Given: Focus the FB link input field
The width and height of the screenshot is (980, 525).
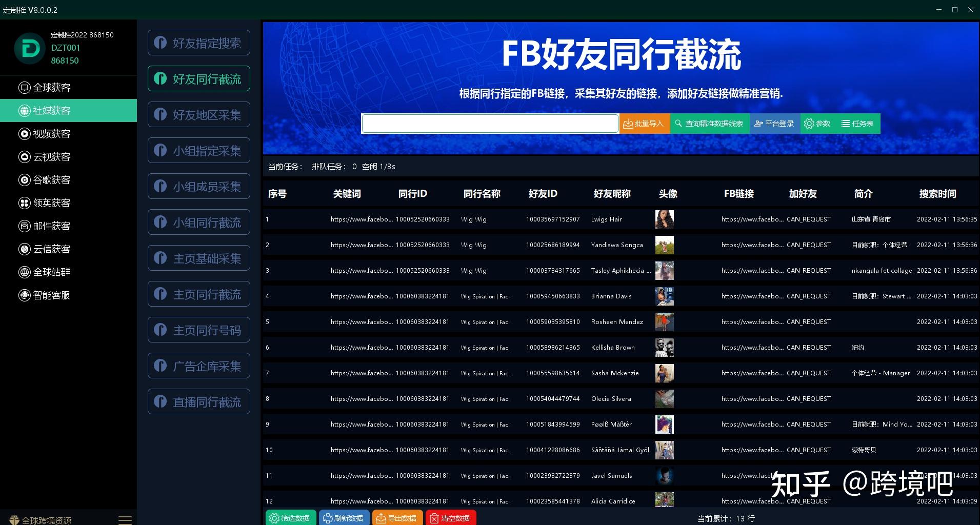Looking at the screenshot, I should (x=490, y=124).
